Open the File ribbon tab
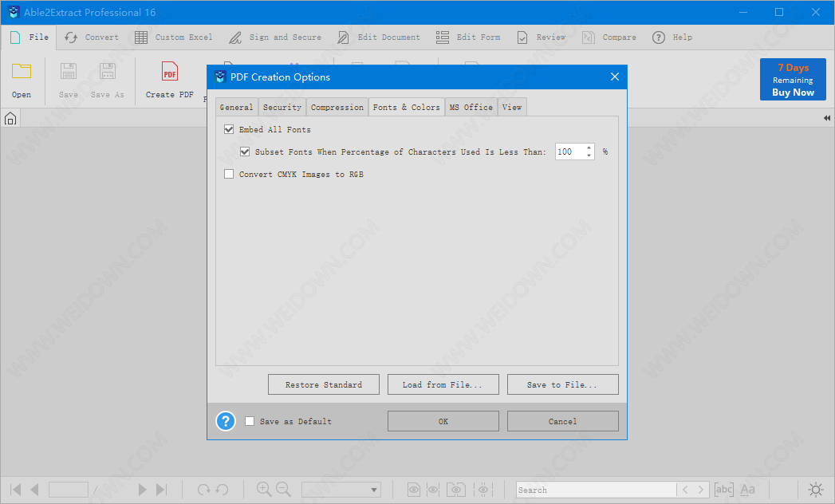The image size is (835, 504). [30, 37]
